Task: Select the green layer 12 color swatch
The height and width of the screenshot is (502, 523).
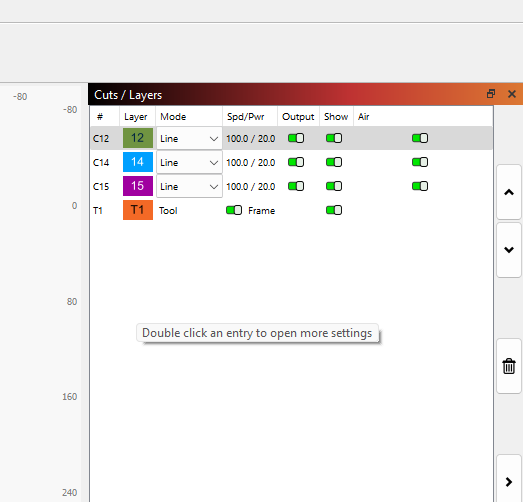Action: point(138,138)
